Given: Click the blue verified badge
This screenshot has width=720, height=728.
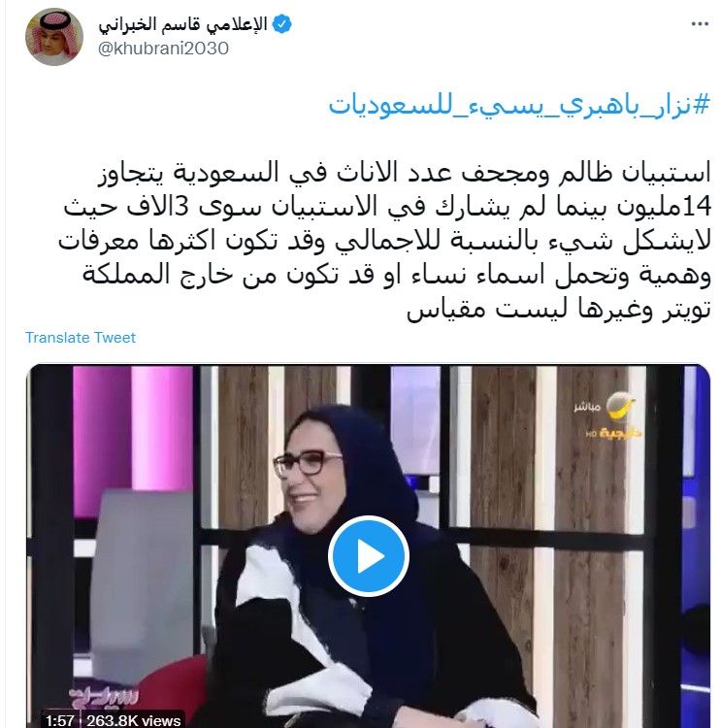Looking at the screenshot, I should pos(281,24).
